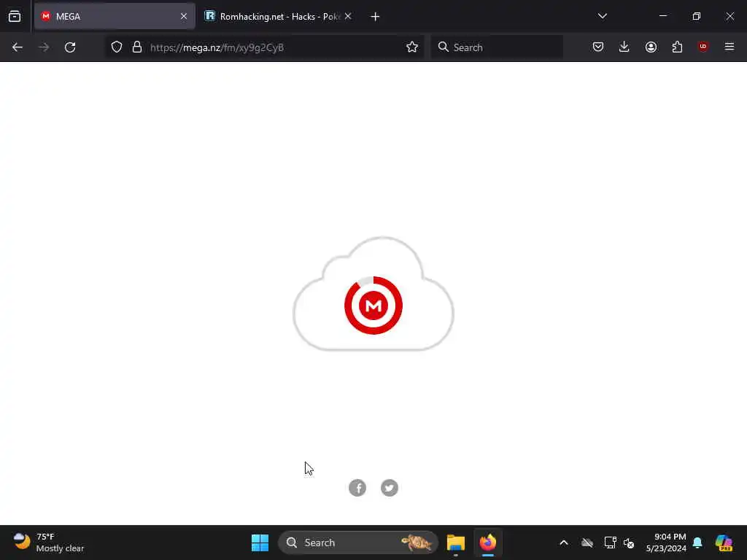This screenshot has width=747, height=560.
Task: Bookmark this page with the star
Action: tap(412, 47)
